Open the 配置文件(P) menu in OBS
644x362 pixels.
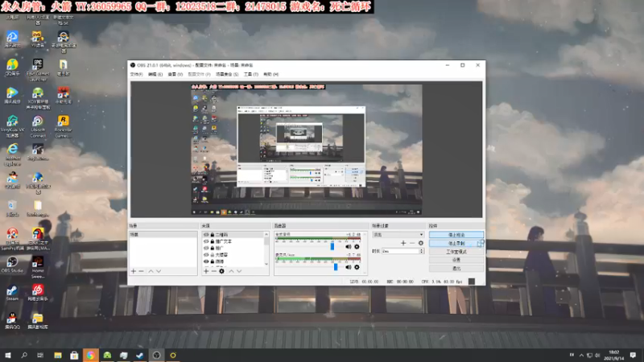pyautogui.click(x=199, y=74)
